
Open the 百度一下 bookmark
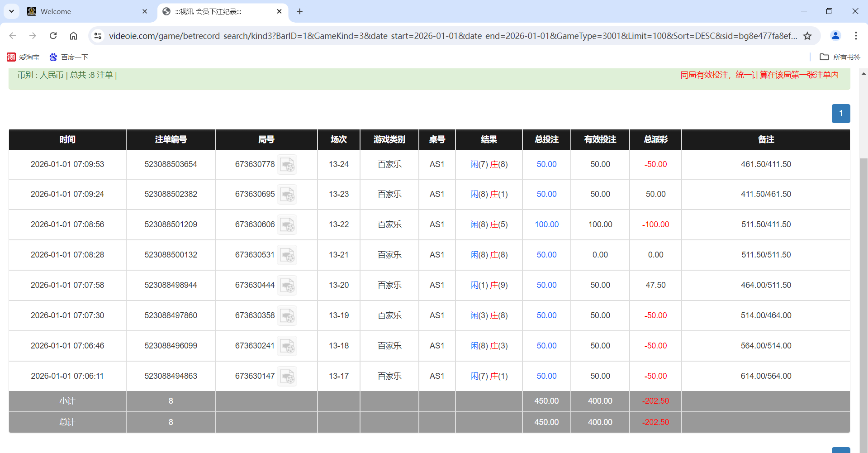[x=69, y=57]
